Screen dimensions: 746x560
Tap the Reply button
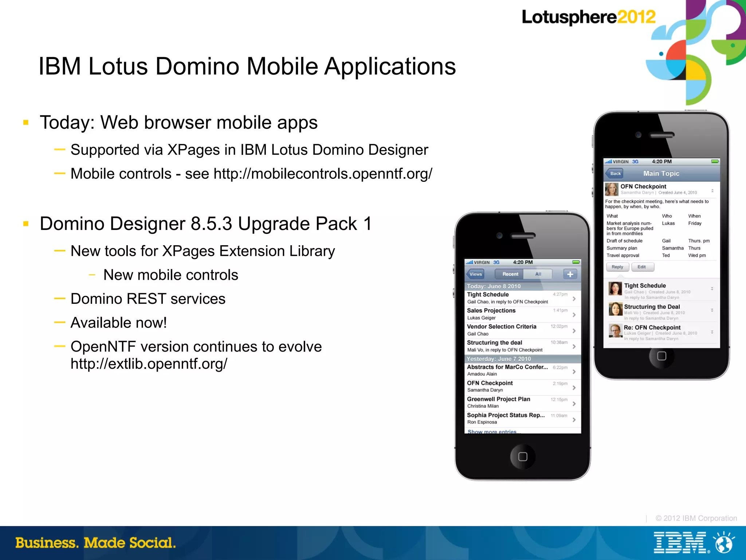[617, 267]
